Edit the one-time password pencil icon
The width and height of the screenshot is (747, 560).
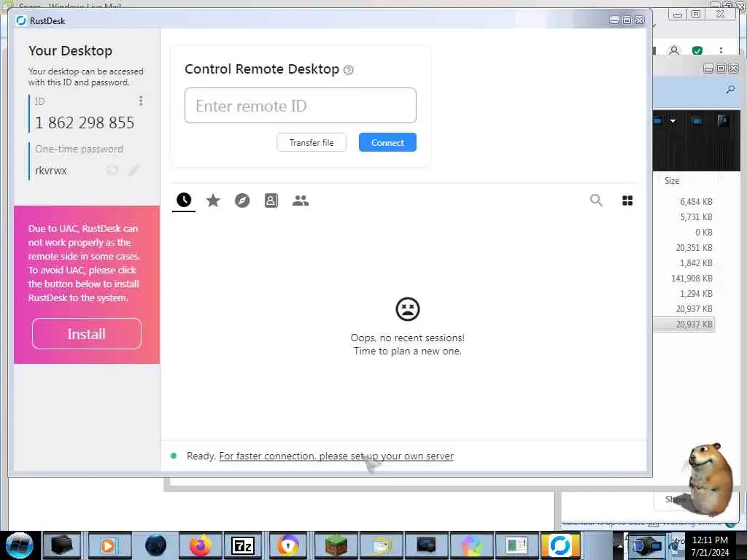(134, 170)
